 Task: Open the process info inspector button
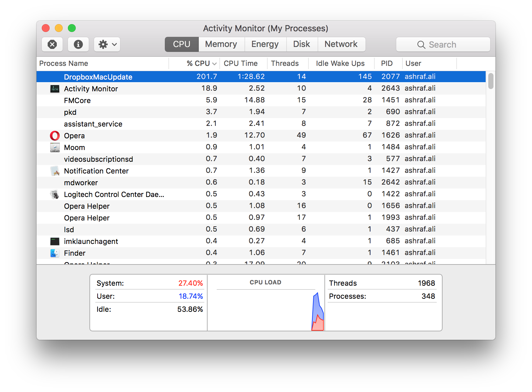click(78, 44)
